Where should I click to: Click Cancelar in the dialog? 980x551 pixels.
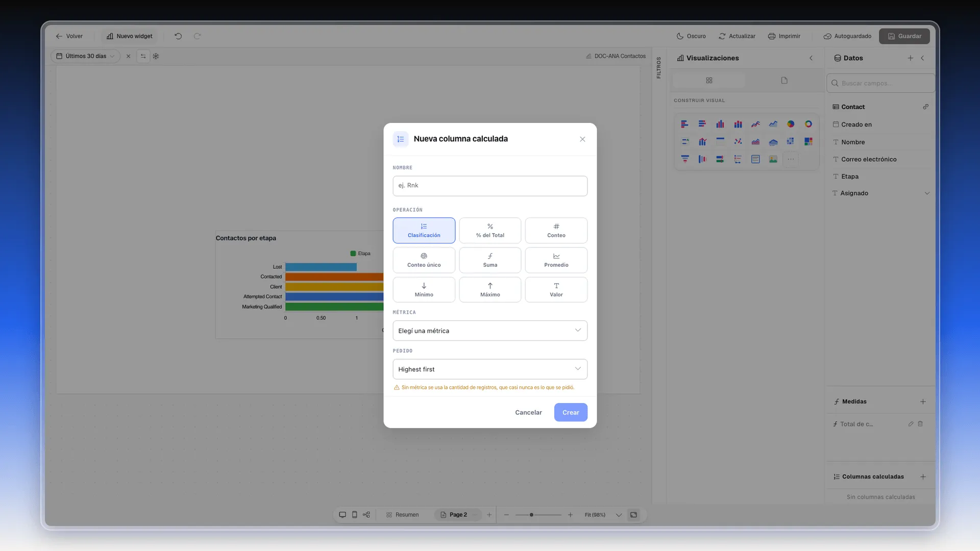coord(528,412)
